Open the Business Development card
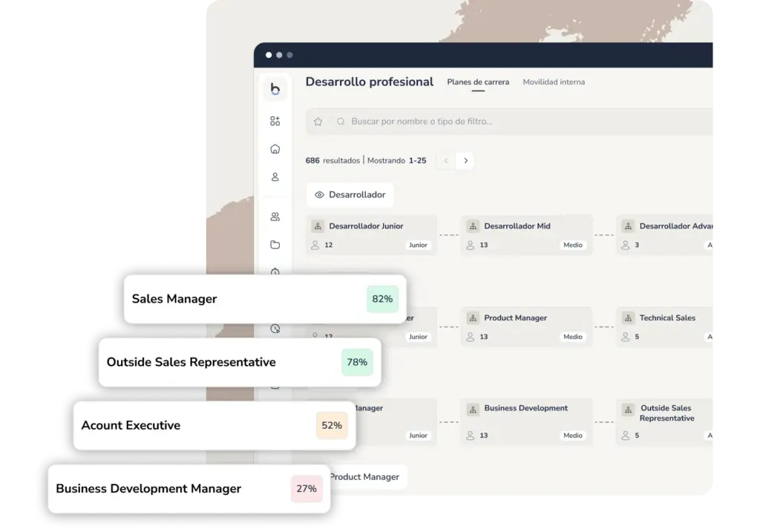The height and width of the screenshot is (532, 760). point(526,421)
